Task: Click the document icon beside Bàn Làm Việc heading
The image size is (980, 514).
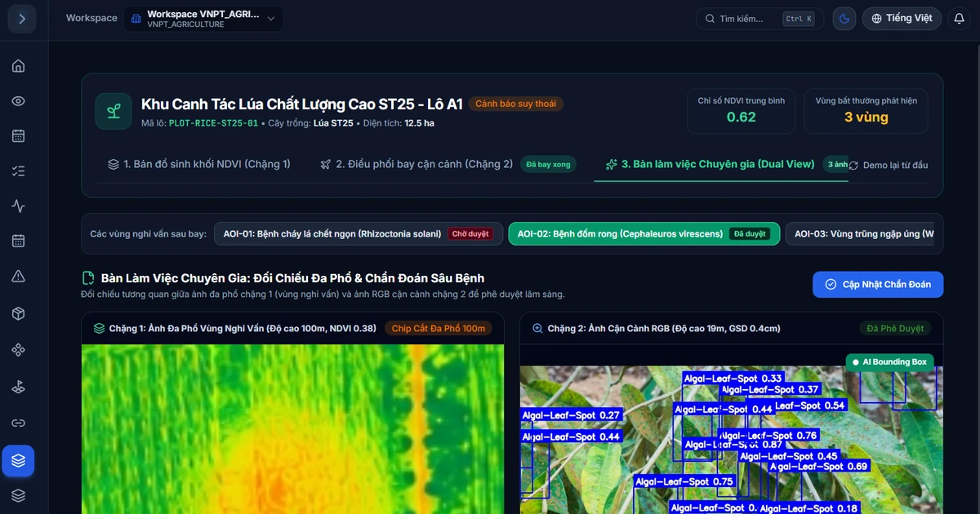Action: [x=88, y=278]
